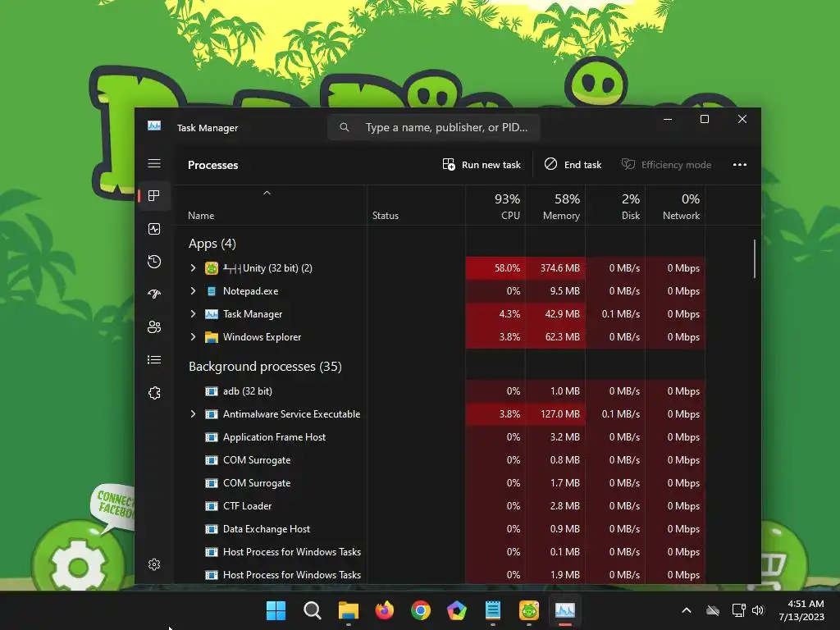Click Efficiency mode button
Screen dimensions: 840x630
click(666, 164)
